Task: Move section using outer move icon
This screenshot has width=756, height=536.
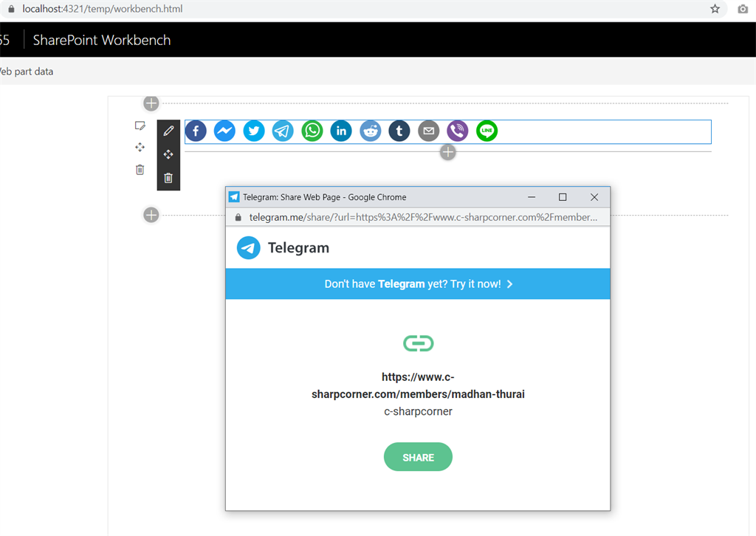Action: pos(140,147)
